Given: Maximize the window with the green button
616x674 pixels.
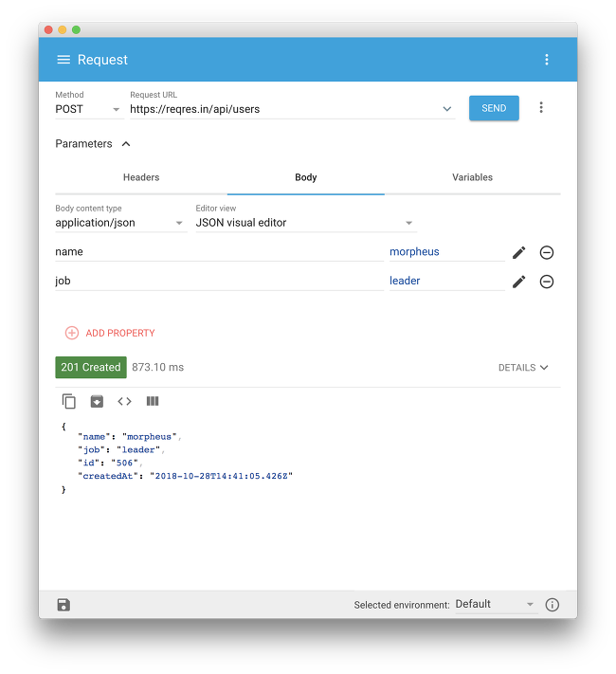Looking at the screenshot, I should pos(76,29).
